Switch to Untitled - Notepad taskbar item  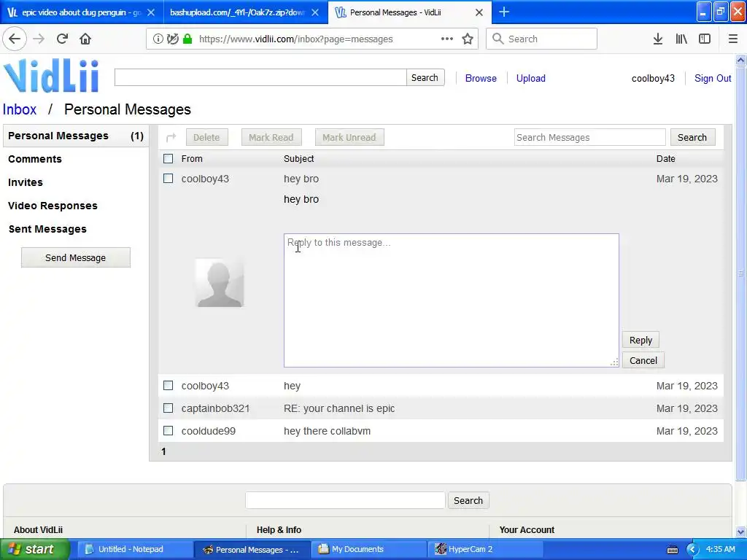pyautogui.click(x=134, y=549)
